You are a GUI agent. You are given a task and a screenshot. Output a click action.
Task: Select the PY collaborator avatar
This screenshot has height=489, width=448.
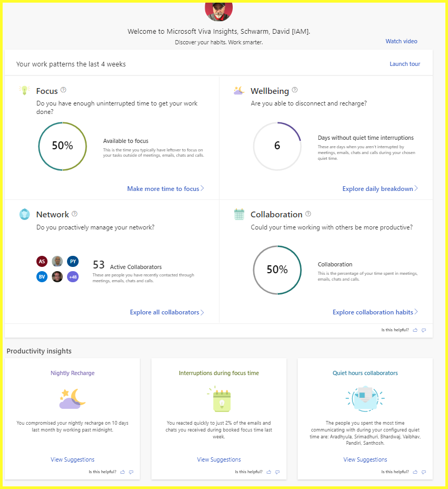(73, 261)
